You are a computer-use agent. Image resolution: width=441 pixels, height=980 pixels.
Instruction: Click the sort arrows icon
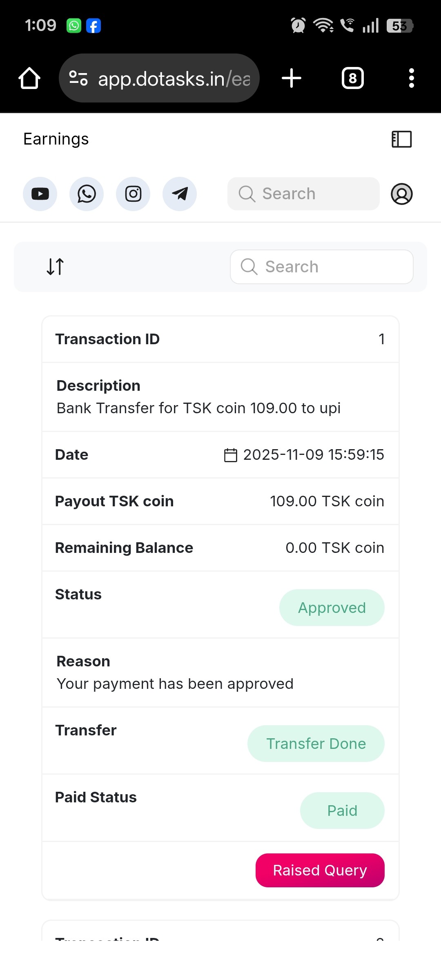click(x=55, y=267)
